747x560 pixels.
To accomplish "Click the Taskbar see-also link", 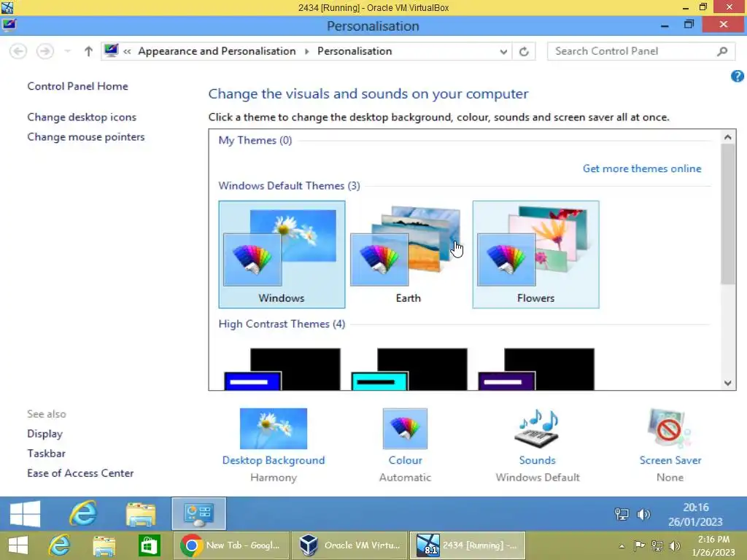I will point(46,454).
